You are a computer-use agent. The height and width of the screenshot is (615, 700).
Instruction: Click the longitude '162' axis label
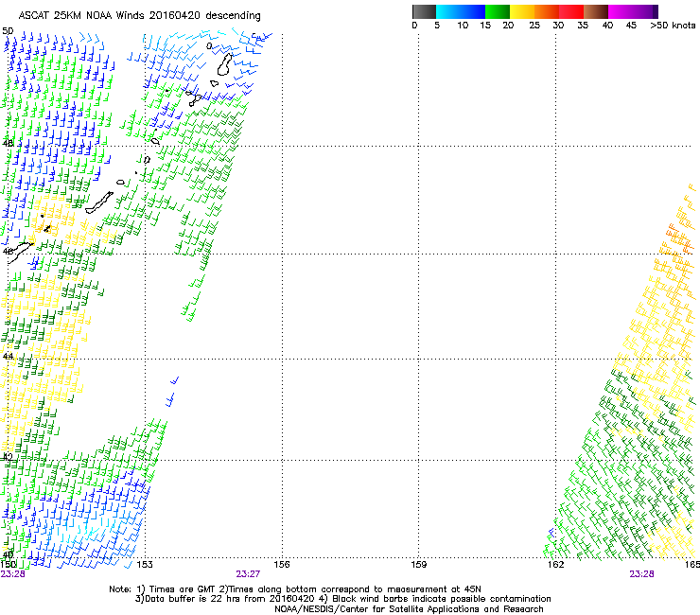click(556, 565)
